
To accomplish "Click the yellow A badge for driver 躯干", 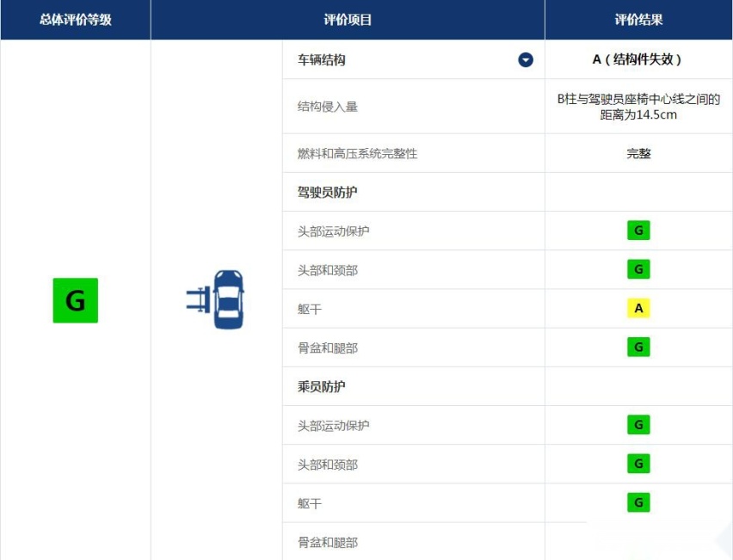I will tap(638, 308).
